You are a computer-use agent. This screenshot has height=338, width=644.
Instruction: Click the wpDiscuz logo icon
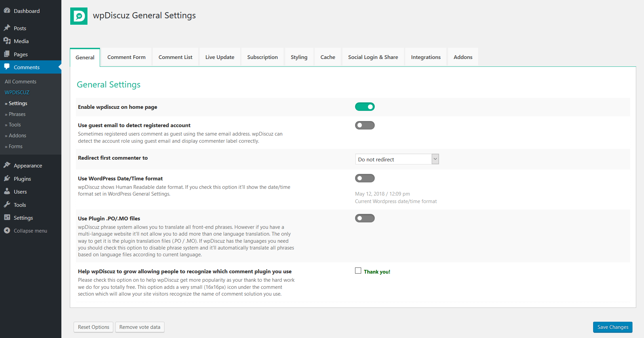click(x=79, y=16)
